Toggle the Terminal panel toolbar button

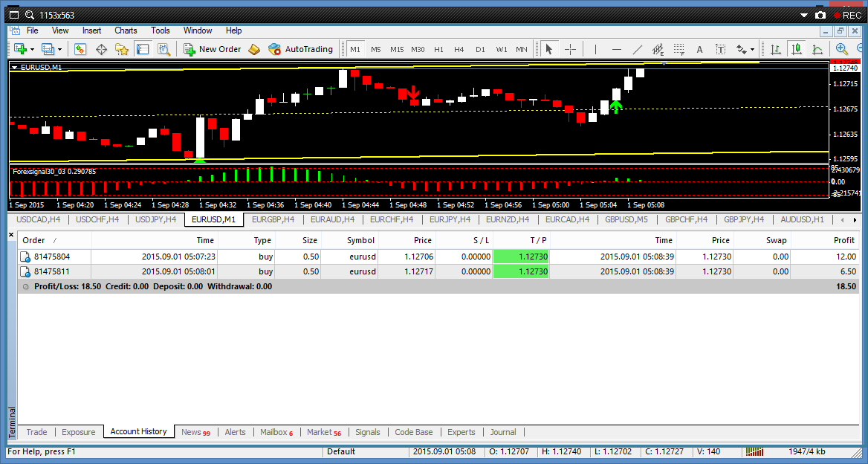pos(142,49)
